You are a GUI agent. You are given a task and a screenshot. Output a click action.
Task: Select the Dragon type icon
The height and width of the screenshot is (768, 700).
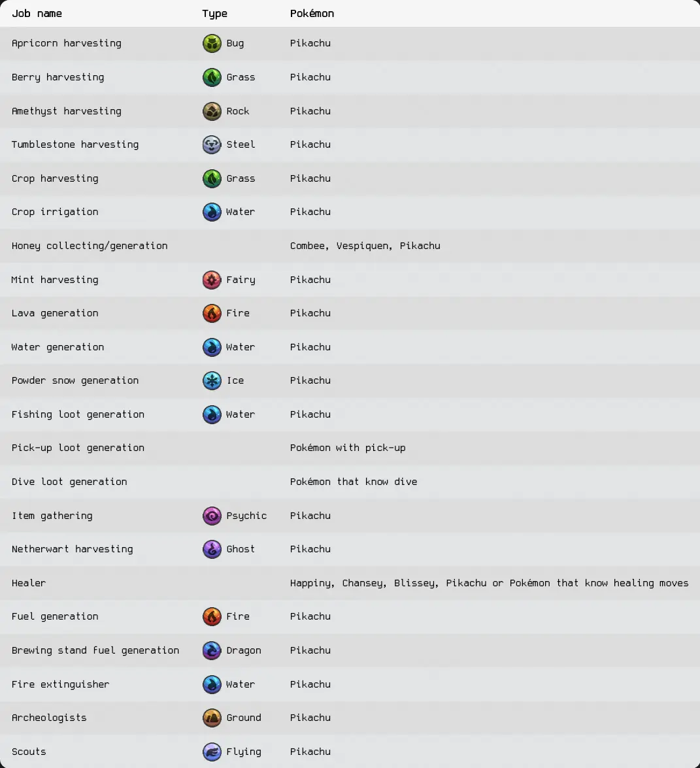coord(212,650)
